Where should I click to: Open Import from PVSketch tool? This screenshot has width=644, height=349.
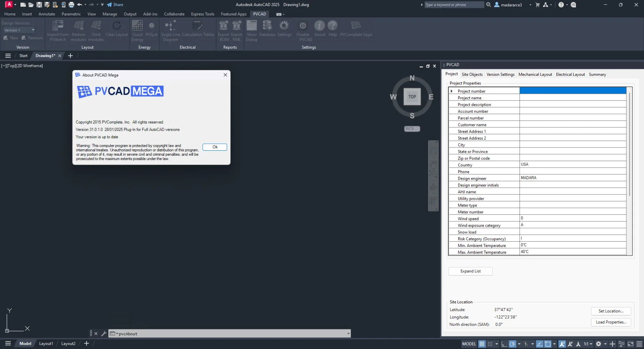(58, 31)
